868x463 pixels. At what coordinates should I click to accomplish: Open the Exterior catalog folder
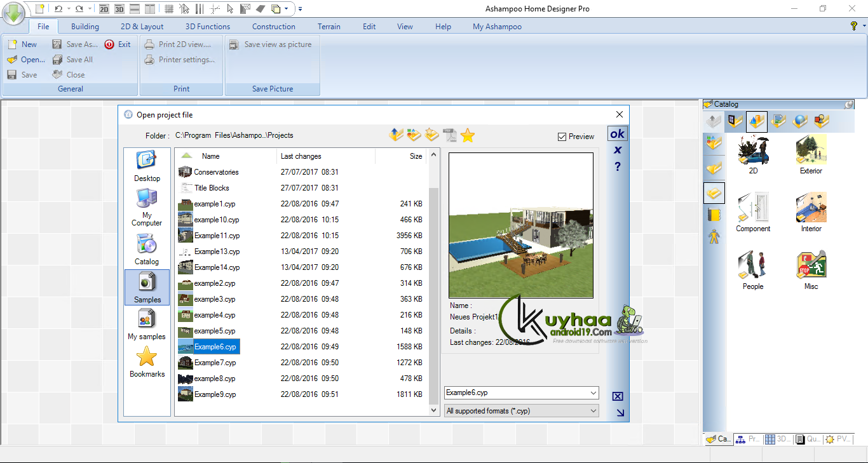click(x=811, y=155)
